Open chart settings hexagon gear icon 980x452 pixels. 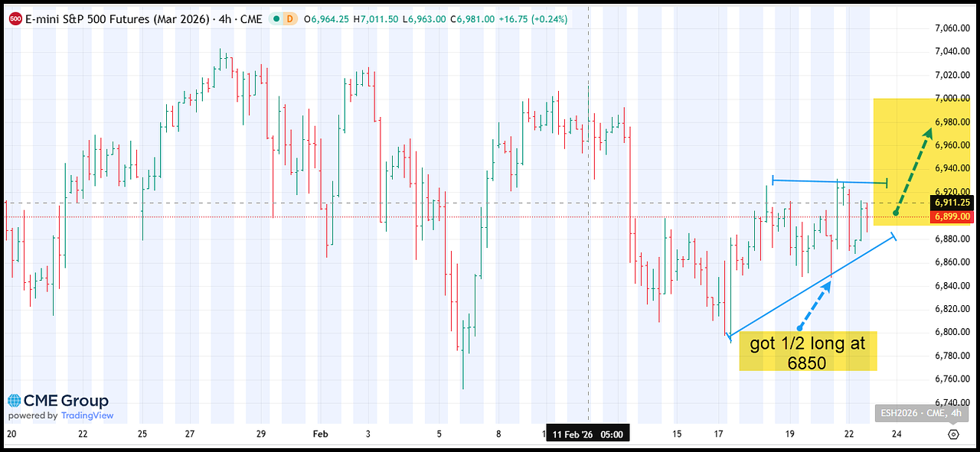953,434
